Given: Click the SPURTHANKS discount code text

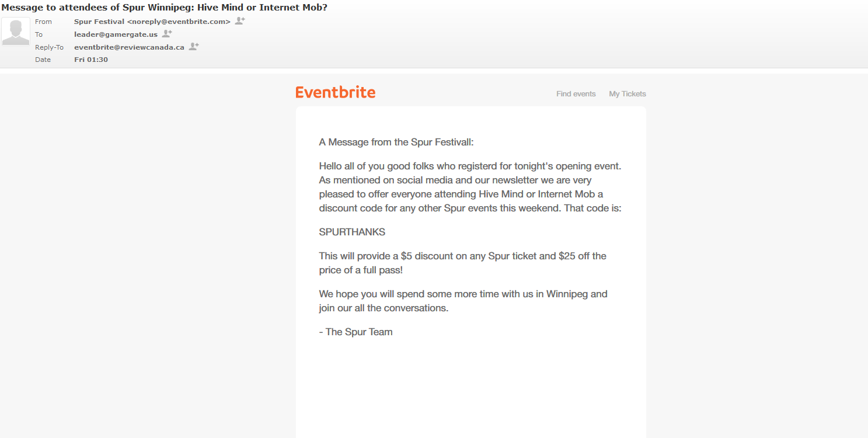Looking at the screenshot, I should [x=352, y=232].
